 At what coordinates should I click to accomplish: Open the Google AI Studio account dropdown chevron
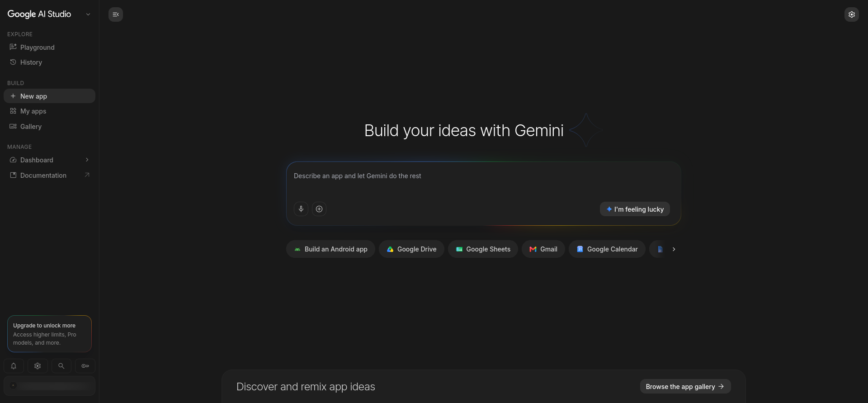pos(88,14)
